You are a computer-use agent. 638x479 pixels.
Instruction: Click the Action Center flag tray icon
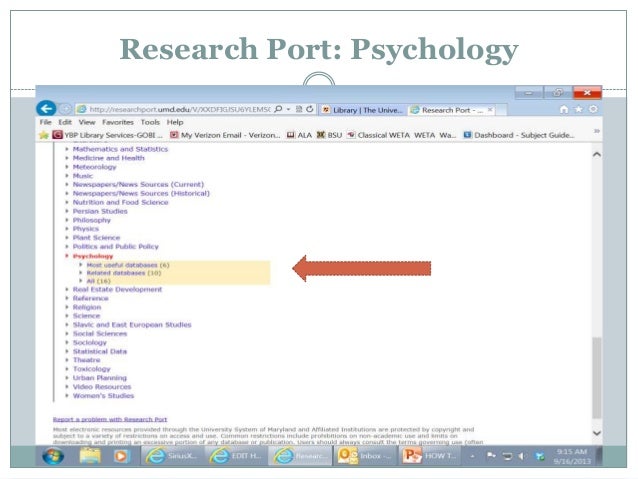pyautogui.click(x=491, y=456)
